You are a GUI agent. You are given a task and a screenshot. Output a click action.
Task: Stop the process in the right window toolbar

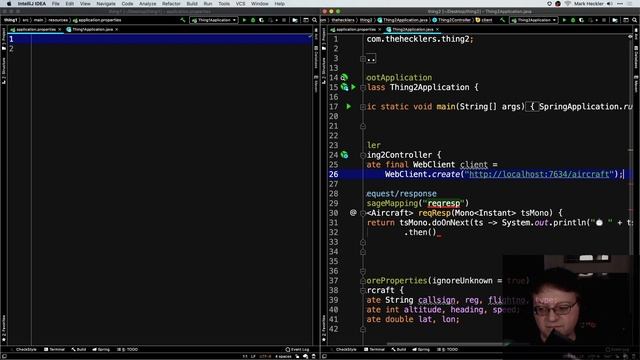(604, 20)
